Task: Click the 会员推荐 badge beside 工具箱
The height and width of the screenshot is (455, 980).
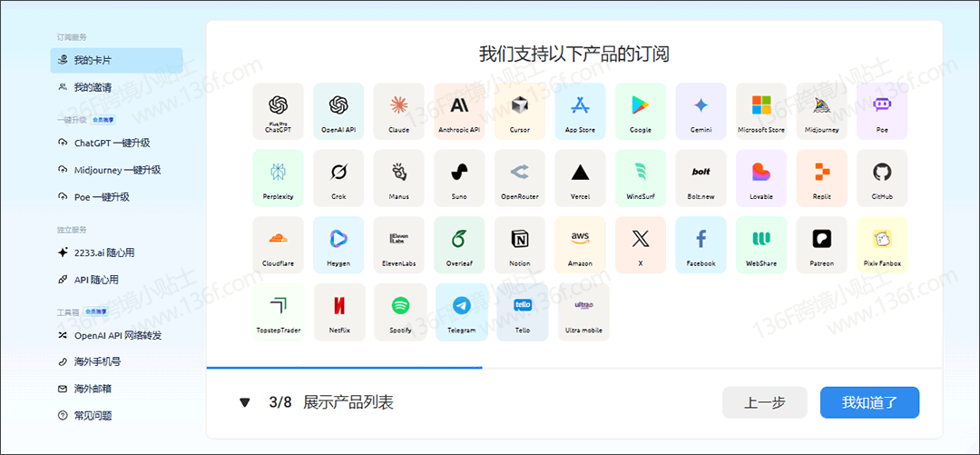Action: click(93, 311)
